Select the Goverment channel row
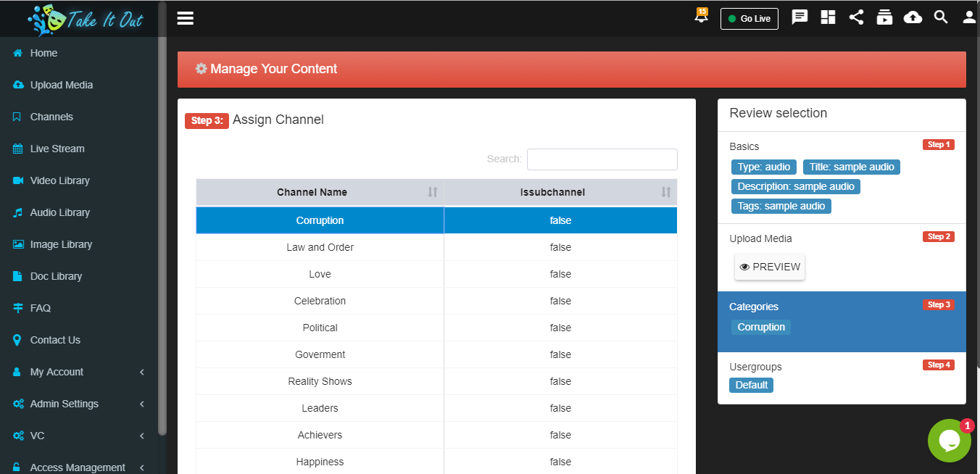Screen dimensions: 980x474 click(436, 354)
